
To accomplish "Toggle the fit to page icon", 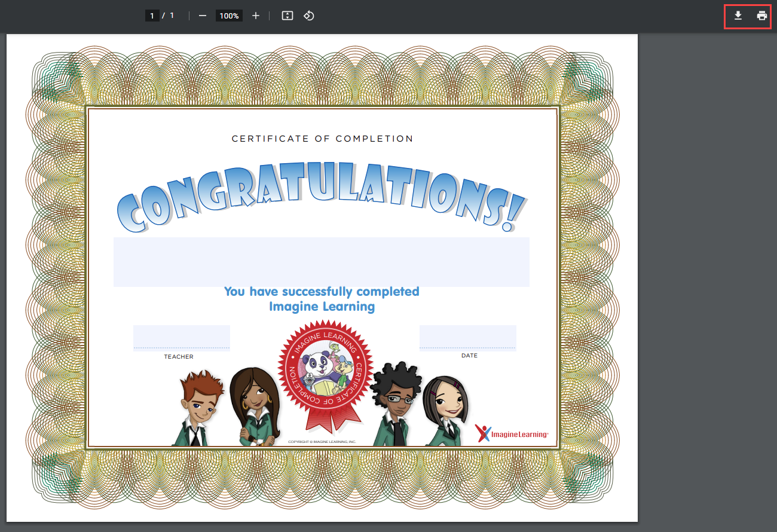I will pyautogui.click(x=287, y=16).
